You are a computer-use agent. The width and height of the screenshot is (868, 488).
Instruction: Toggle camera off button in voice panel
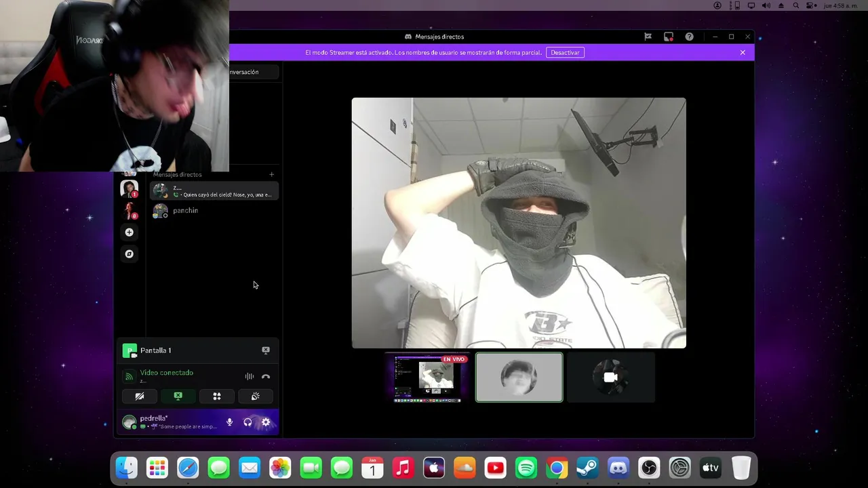tap(140, 396)
